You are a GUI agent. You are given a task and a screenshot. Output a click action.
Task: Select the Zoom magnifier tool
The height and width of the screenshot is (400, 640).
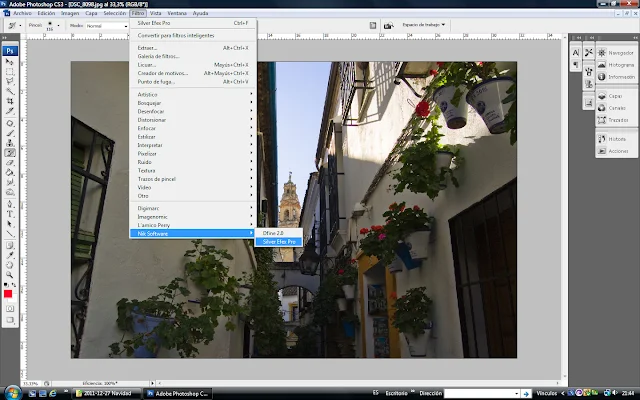(x=10, y=275)
